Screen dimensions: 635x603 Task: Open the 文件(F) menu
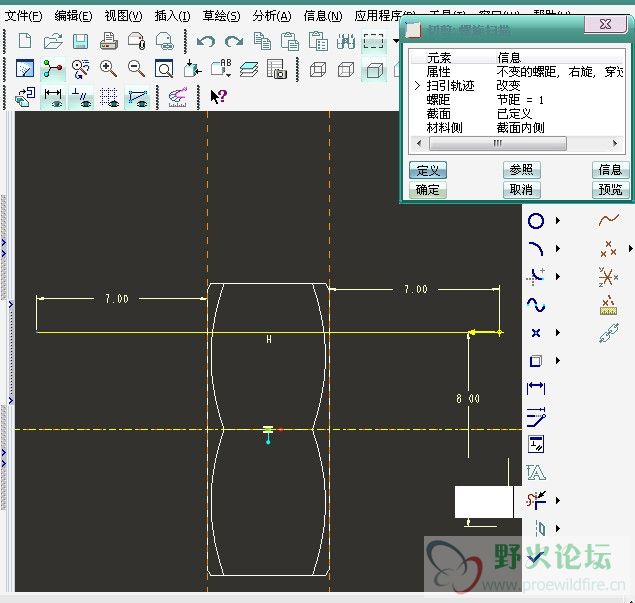23,16
